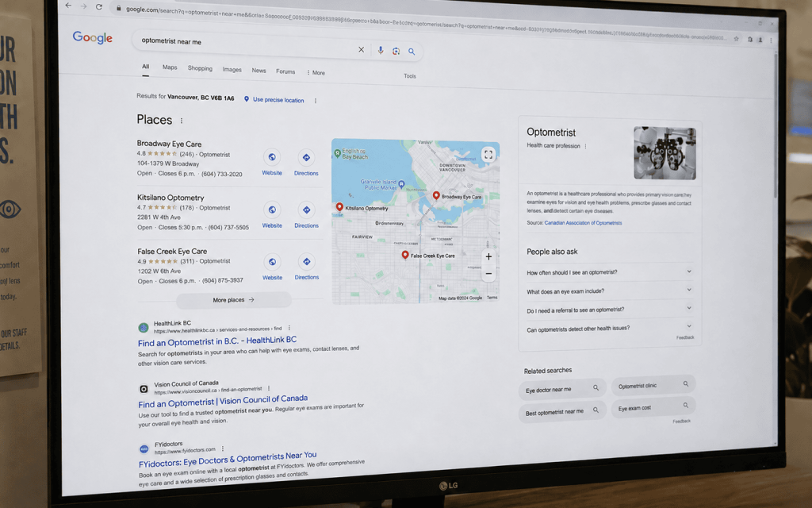Search related 'Eye exam cost'
Viewport: 812px width, 508px height.
(x=653, y=407)
